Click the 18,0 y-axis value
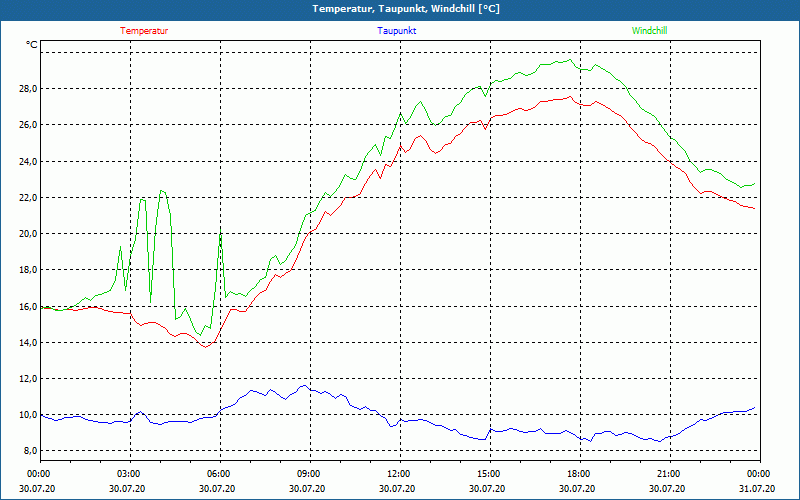This screenshot has height=500, width=800. point(28,270)
